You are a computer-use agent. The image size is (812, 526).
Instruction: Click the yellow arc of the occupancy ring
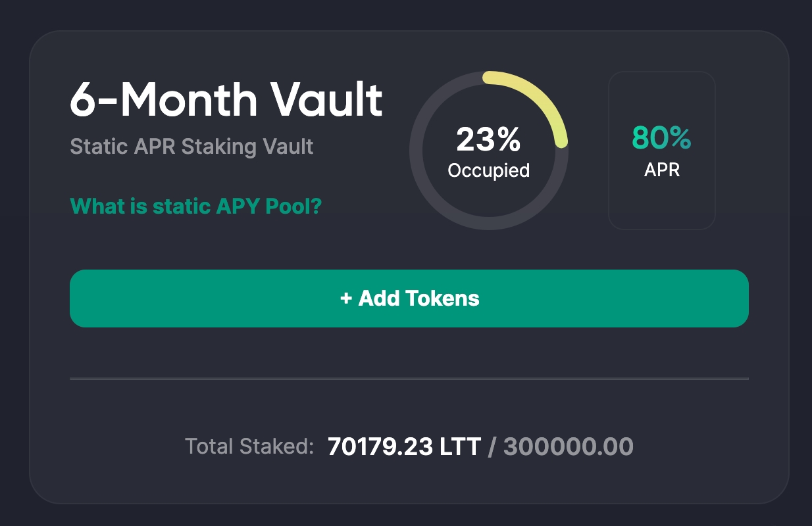[x=540, y=98]
